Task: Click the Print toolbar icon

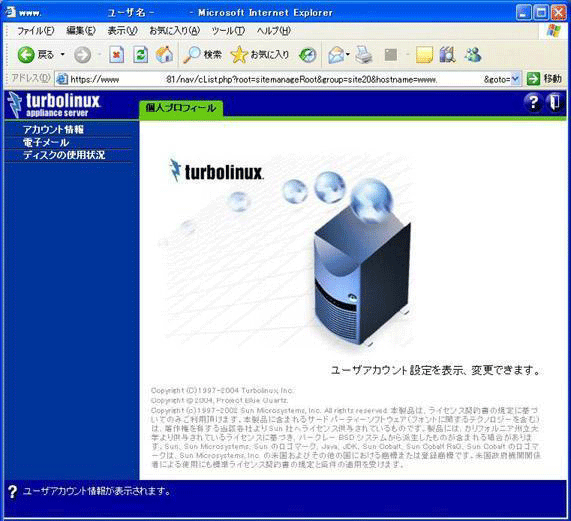Action: [363, 55]
